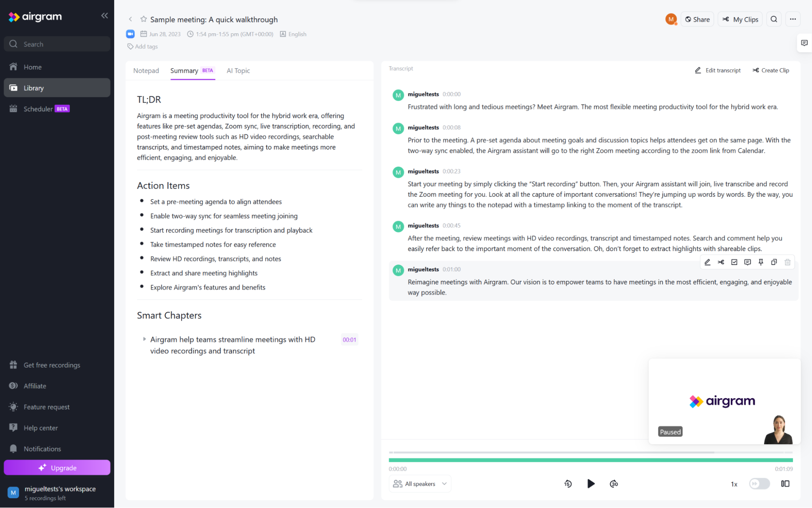This screenshot has height=508, width=812.
Task: Click Create Clip
Action: 771,70
